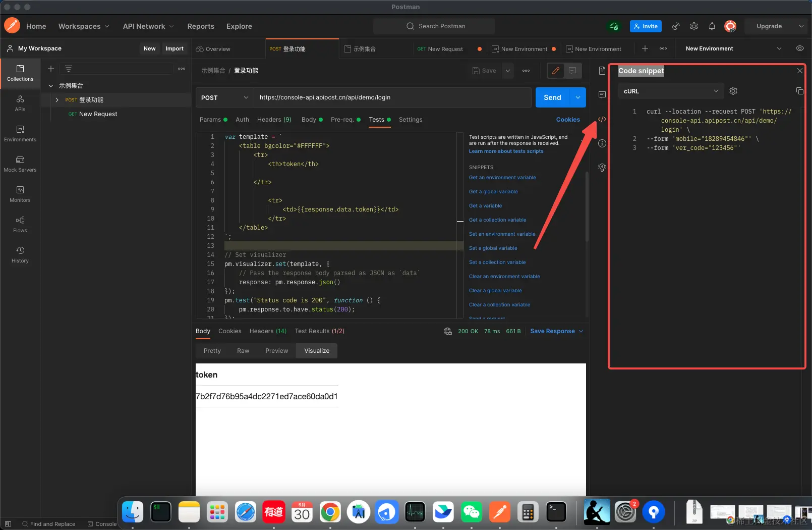Click the request URL input field
The height and width of the screenshot is (530, 812).
click(x=392, y=97)
